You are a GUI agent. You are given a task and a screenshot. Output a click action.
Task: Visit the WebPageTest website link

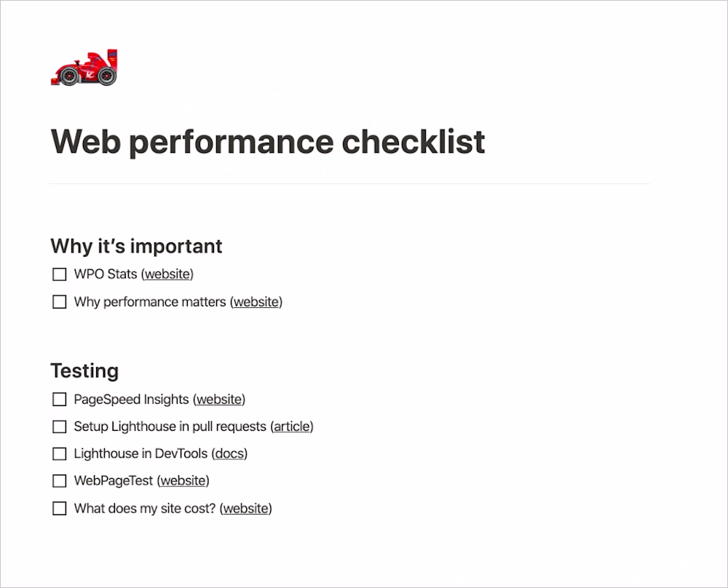tap(183, 481)
